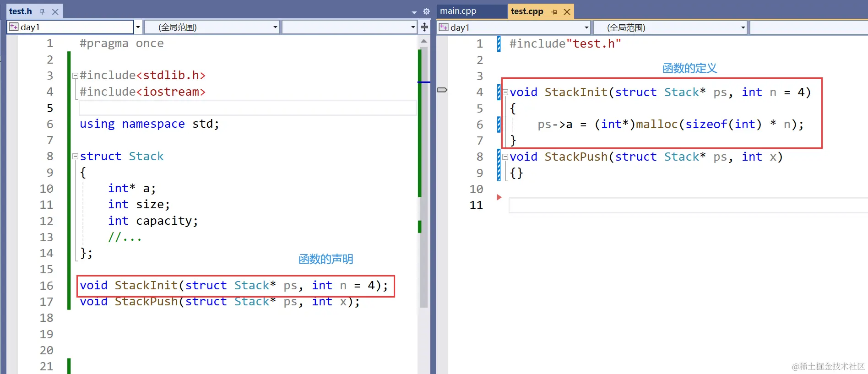
Task: Open the day1 project dropdown in test.h pane
Action: tap(138, 27)
